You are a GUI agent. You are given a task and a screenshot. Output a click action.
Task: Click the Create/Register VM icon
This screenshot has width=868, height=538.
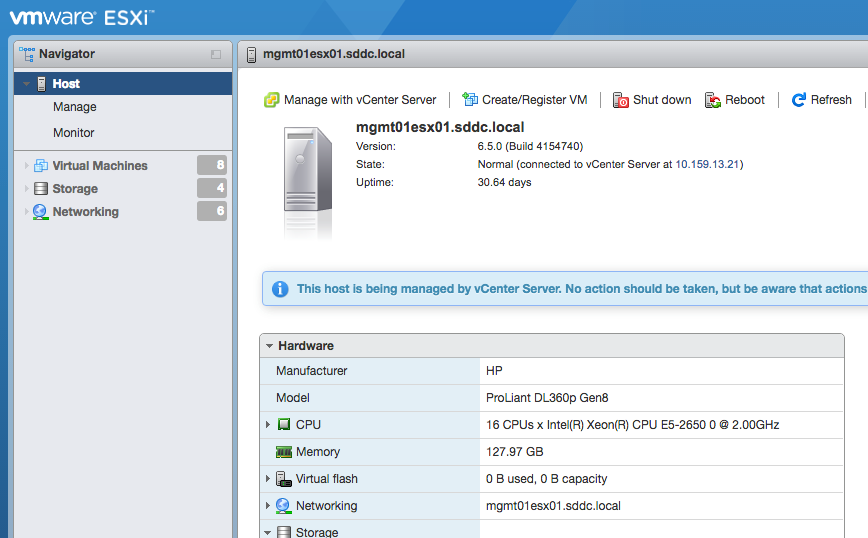[x=470, y=100]
